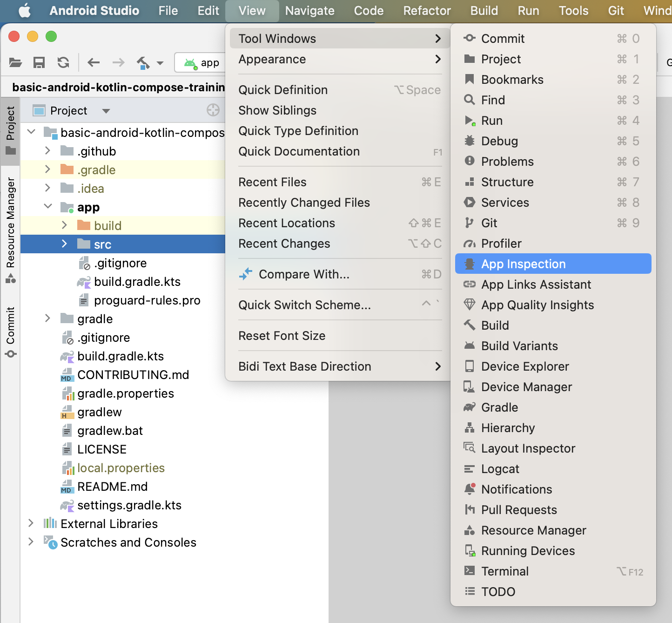Select App Inspection menu item
This screenshot has width=672, height=623.
click(x=523, y=264)
